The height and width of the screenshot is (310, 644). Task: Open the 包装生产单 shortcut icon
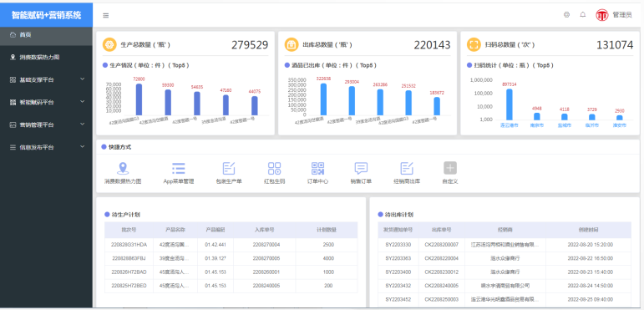pyautogui.click(x=229, y=168)
